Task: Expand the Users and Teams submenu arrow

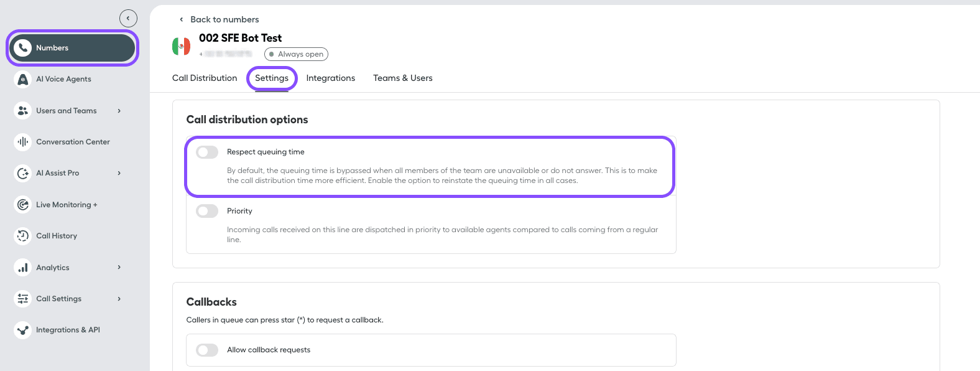Action: tap(119, 111)
